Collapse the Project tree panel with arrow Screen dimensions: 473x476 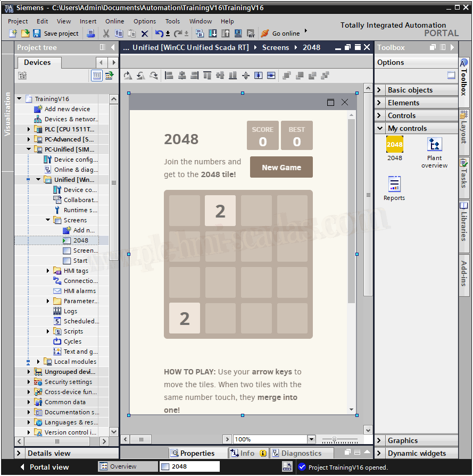click(x=113, y=48)
